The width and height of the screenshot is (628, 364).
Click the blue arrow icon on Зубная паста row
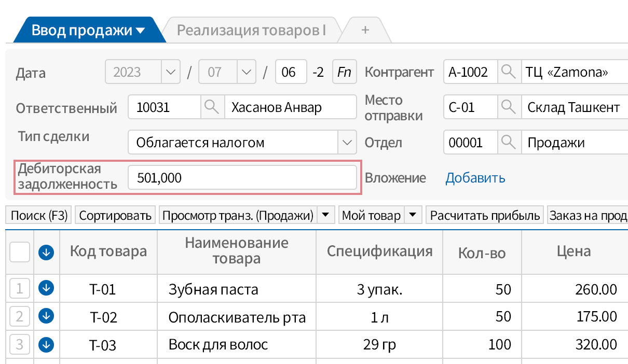coord(46,288)
